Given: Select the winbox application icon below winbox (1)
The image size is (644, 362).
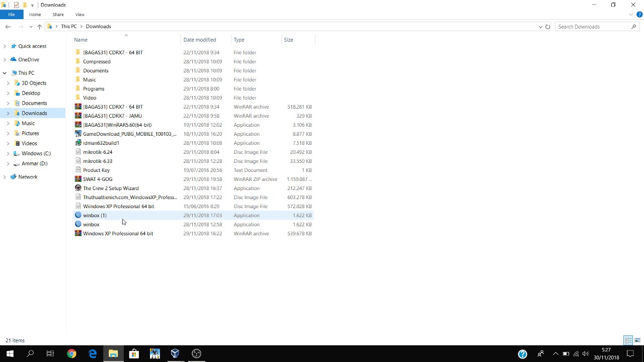Looking at the screenshot, I should pos(78,224).
